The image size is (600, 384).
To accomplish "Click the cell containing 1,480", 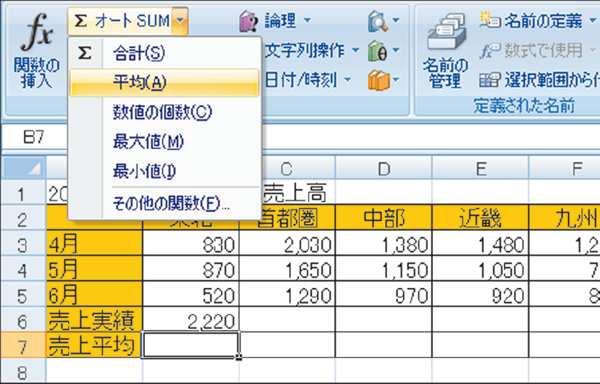I will click(x=481, y=244).
